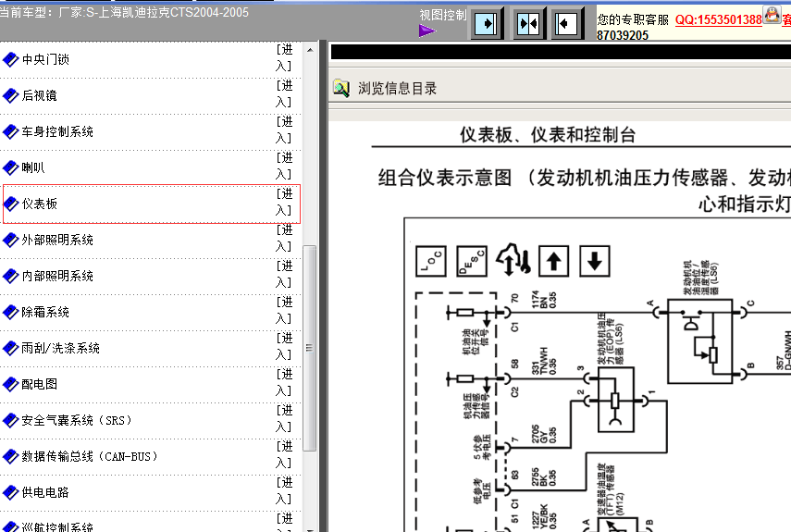Click the DESC symbol in the diagram
This screenshot has height=532, width=791.
(x=472, y=261)
